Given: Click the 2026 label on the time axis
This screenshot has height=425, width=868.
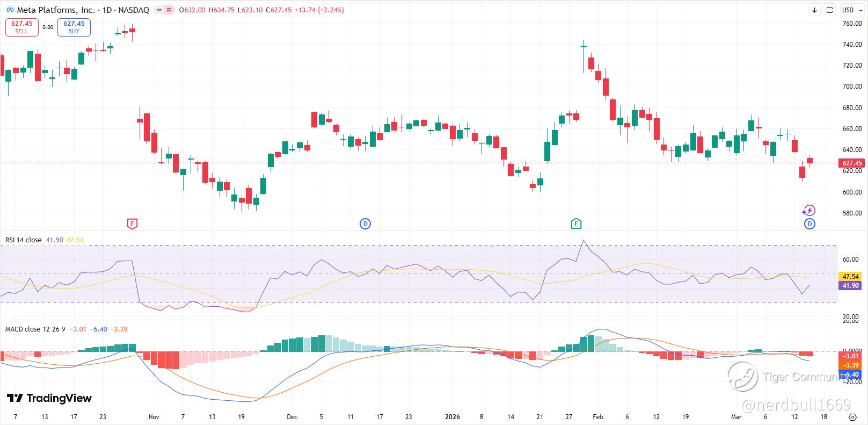Looking at the screenshot, I should pos(453,416).
